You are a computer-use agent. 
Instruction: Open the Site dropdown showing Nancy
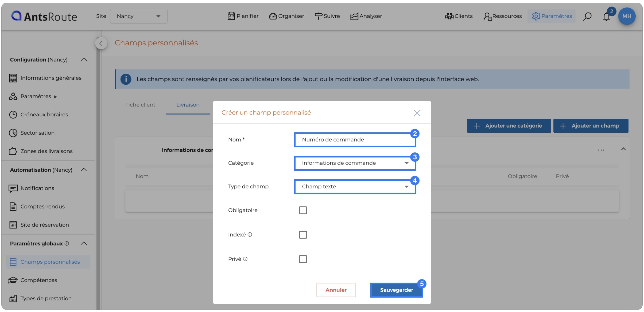coord(139,16)
